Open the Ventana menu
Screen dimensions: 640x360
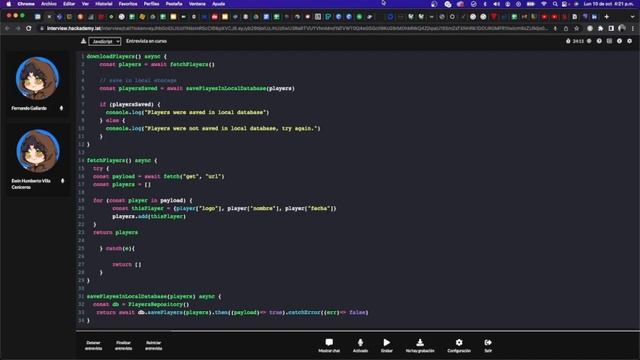point(197,4)
